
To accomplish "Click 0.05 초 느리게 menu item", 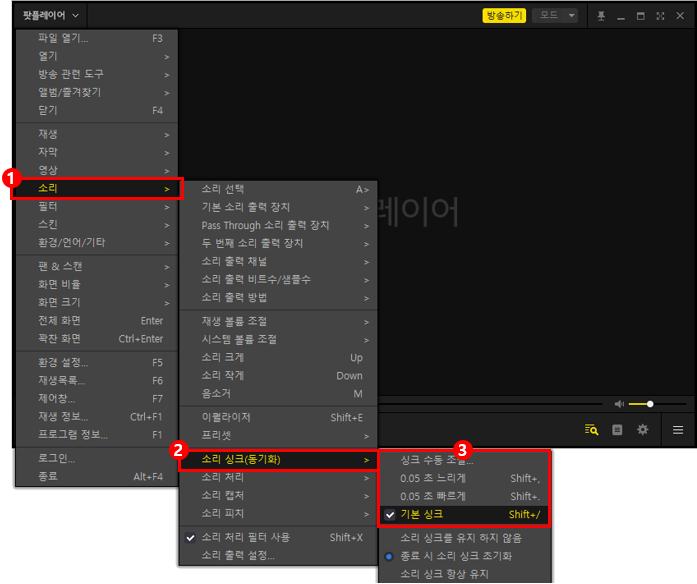I will (x=465, y=479).
